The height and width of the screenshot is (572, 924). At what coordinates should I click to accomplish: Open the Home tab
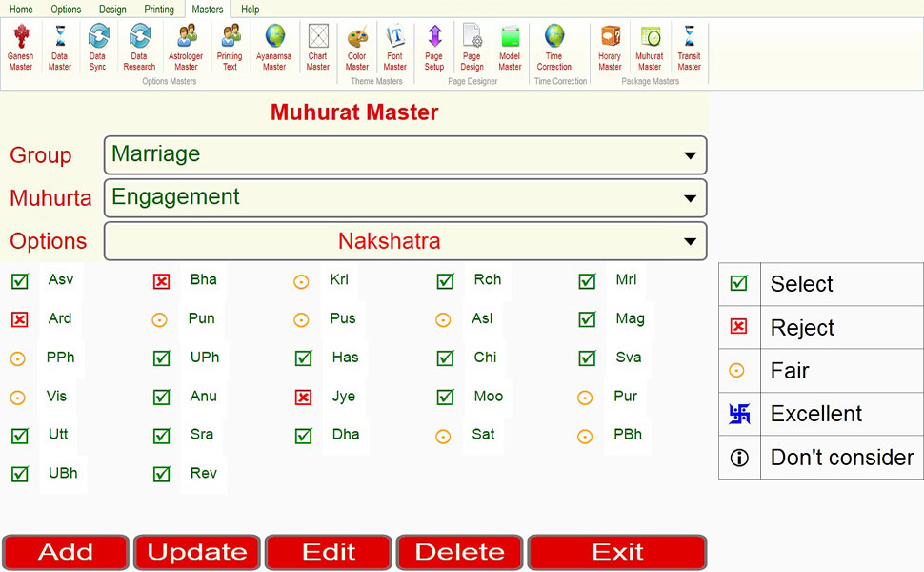coord(21,10)
